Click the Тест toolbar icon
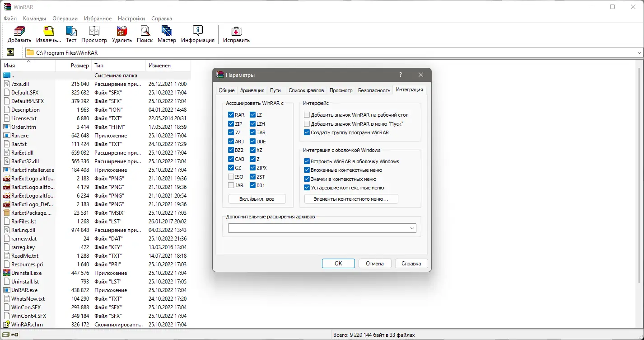644x340 pixels. (x=71, y=31)
